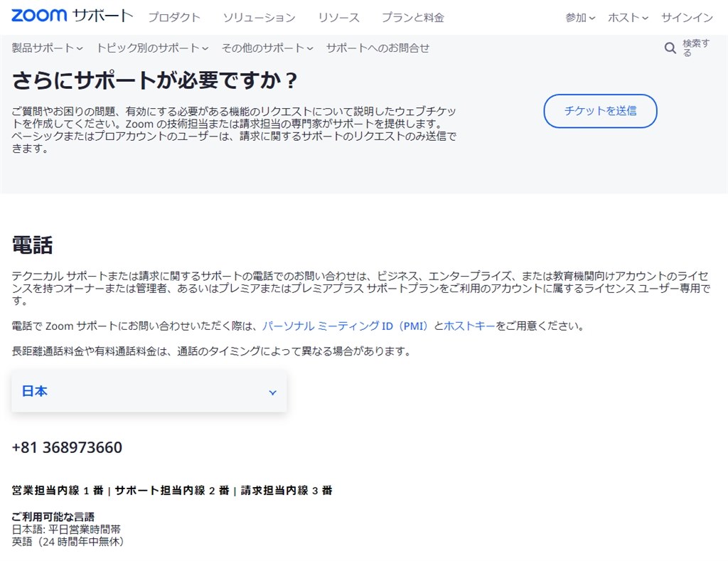Click the +81 368973660 phone number

[x=66, y=447]
